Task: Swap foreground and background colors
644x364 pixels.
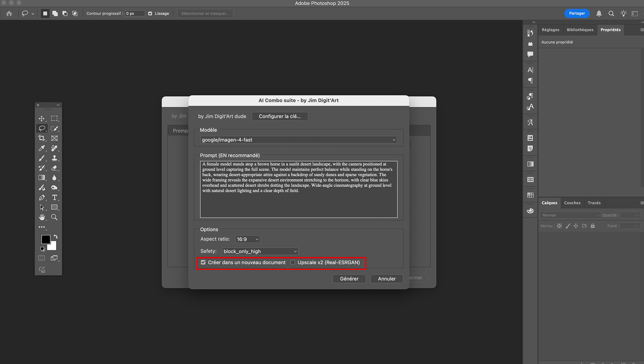Action: point(56,236)
